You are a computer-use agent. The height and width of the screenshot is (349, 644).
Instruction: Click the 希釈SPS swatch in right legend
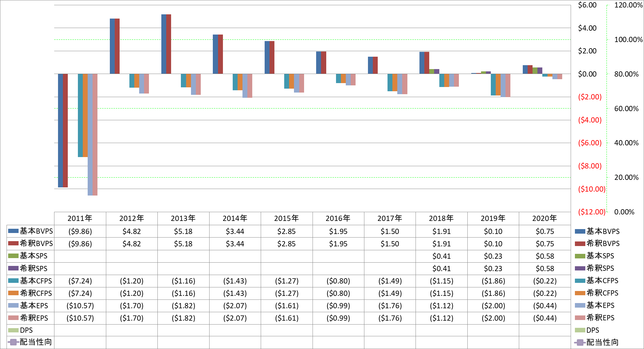(580, 268)
